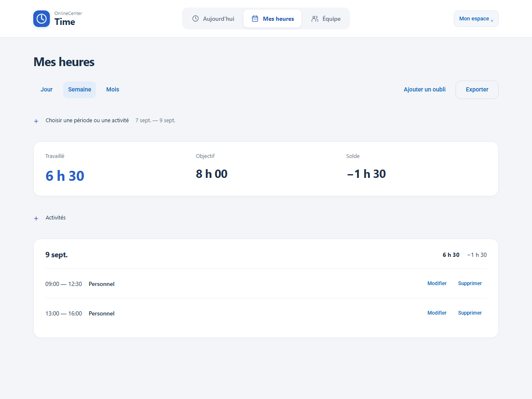
Task: Click the people icon beside Équipe
Action: 315,19
